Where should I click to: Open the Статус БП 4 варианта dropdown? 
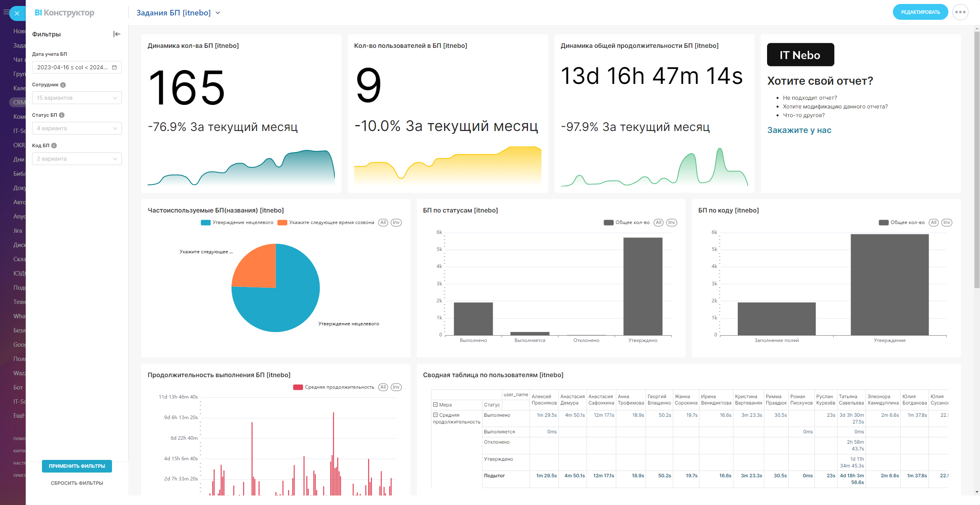point(77,128)
